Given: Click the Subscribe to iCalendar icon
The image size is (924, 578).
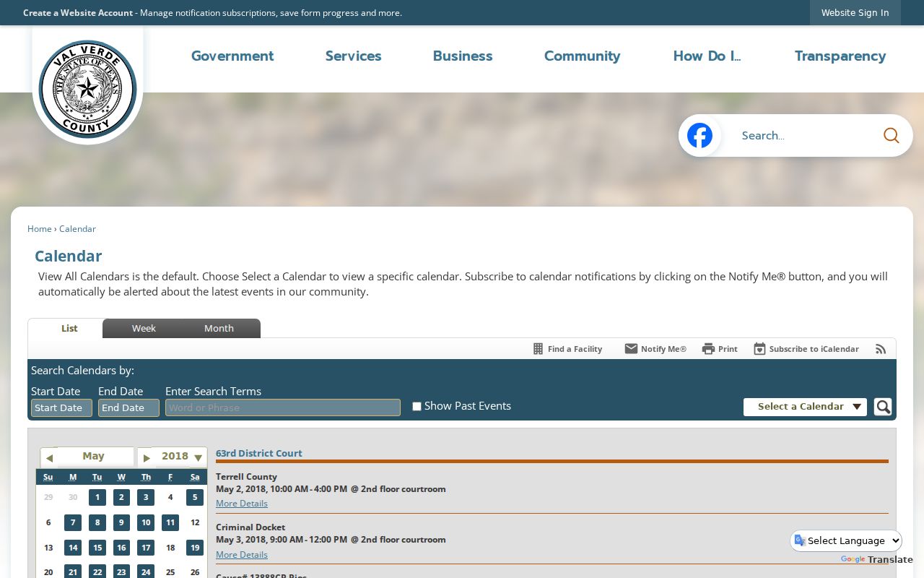Looking at the screenshot, I should 759,349.
